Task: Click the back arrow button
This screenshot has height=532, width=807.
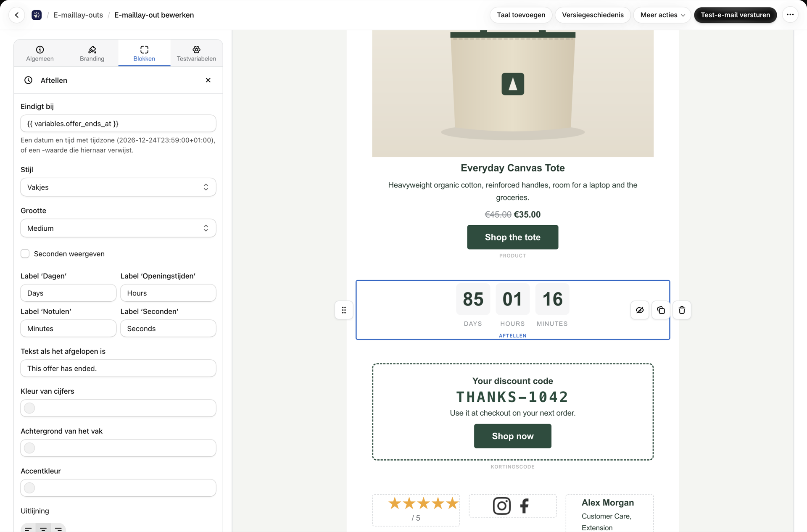Action: point(17,15)
